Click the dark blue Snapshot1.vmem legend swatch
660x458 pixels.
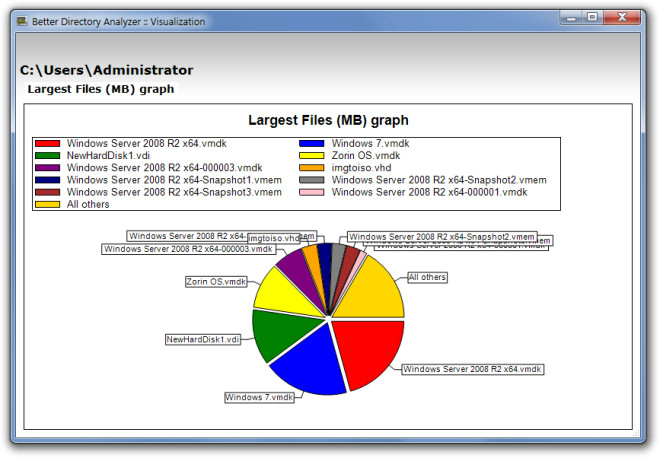pyautogui.click(x=48, y=180)
